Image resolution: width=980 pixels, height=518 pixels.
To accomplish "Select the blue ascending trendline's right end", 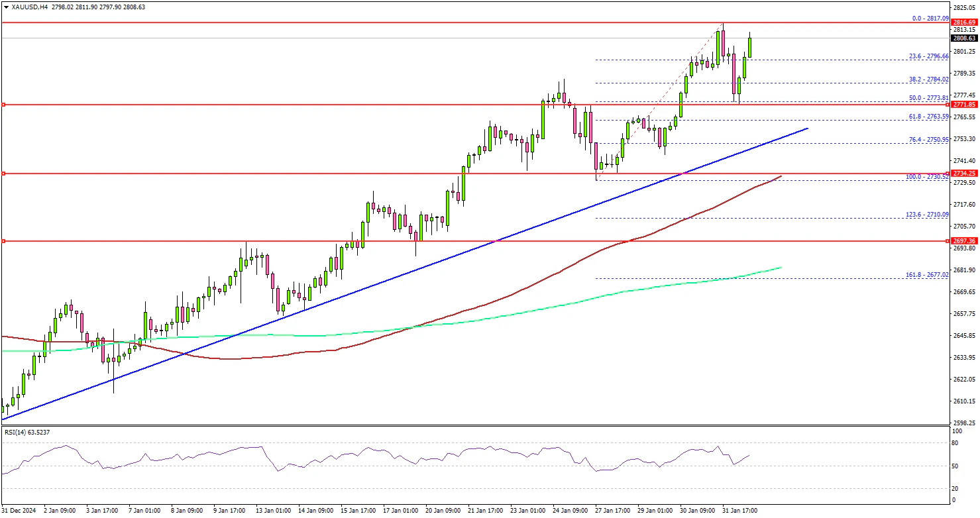I will [806, 128].
